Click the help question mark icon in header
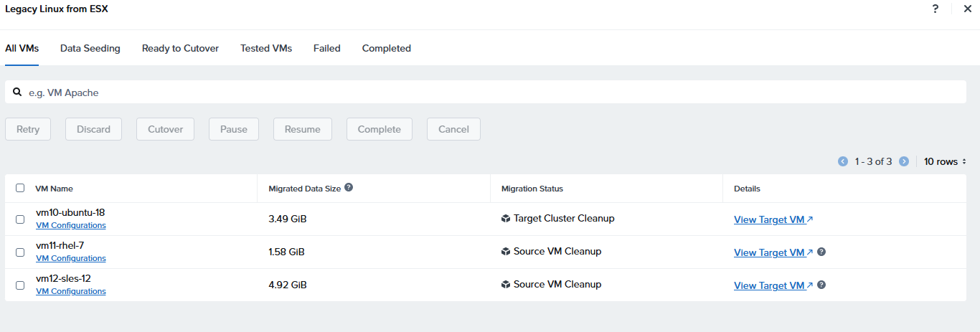Viewport: 980px width, 332px height. (x=936, y=9)
